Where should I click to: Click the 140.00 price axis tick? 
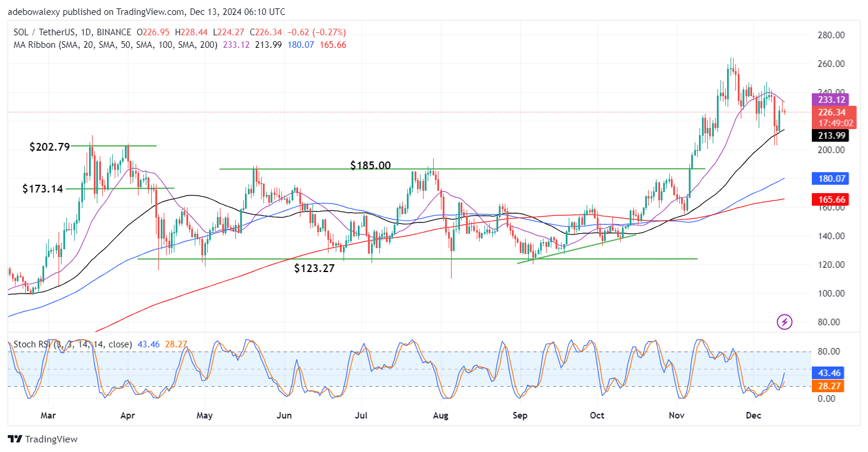click(831, 236)
